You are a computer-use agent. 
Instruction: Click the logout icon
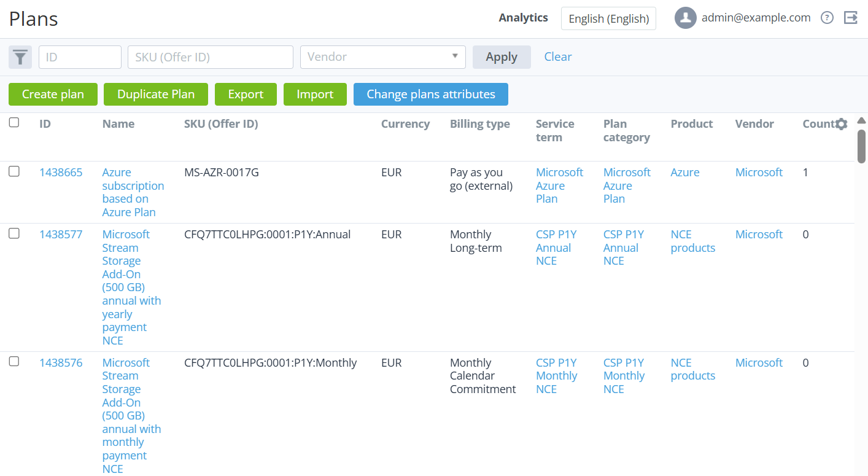[x=851, y=18]
